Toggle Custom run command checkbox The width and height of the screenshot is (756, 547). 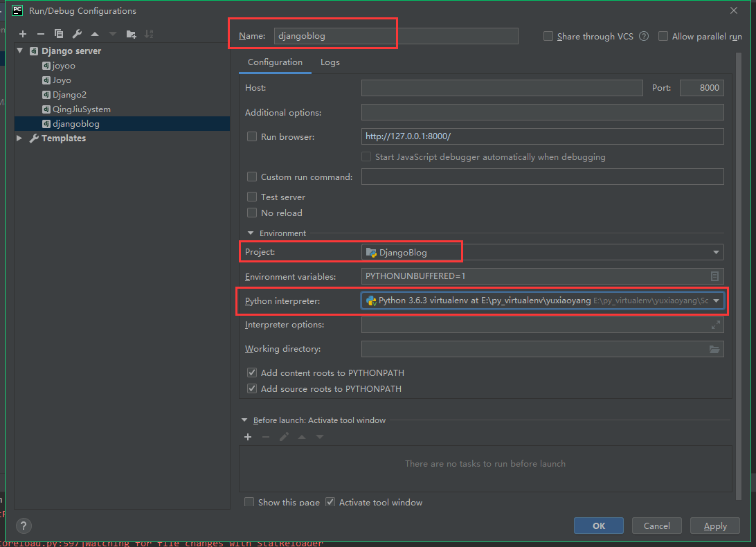point(252,177)
